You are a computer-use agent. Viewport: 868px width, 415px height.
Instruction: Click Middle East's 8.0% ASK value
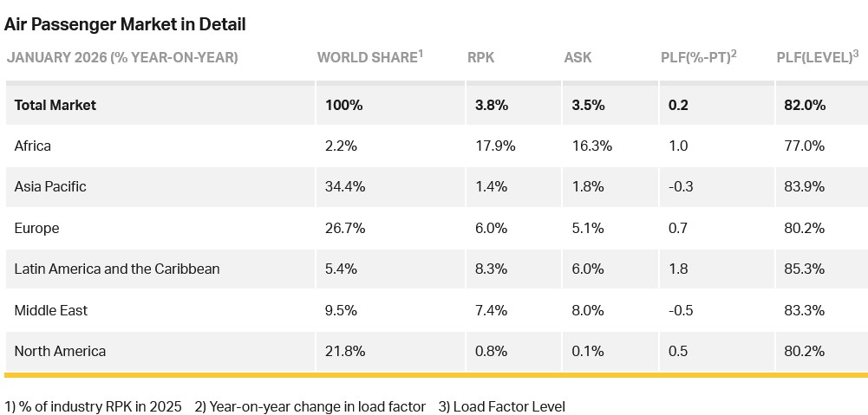[x=588, y=310]
